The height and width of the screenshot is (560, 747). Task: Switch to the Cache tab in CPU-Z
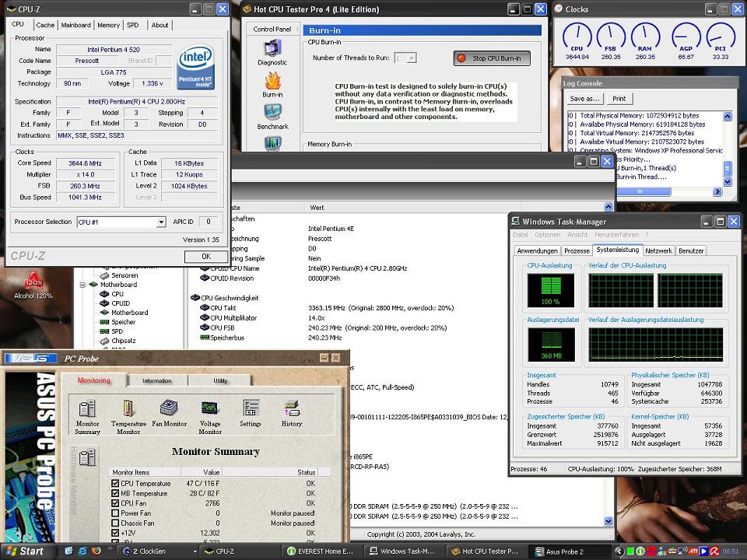(45, 25)
